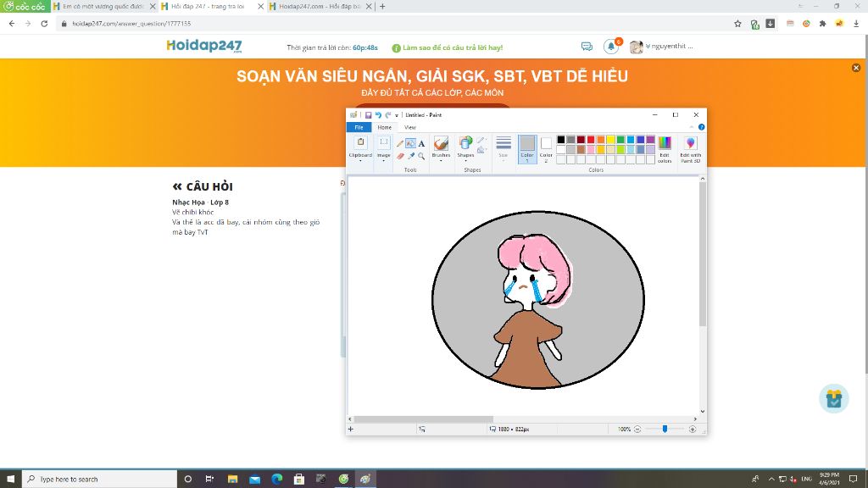Screen dimensions: 868x488
Task: Select the Magnifier tool in Paint
Action: coord(421,156)
